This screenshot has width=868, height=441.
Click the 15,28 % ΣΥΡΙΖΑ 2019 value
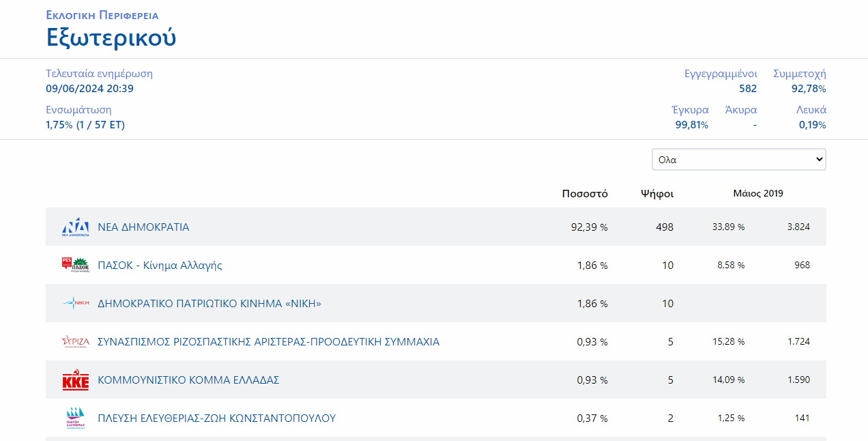(x=729, y=342)
